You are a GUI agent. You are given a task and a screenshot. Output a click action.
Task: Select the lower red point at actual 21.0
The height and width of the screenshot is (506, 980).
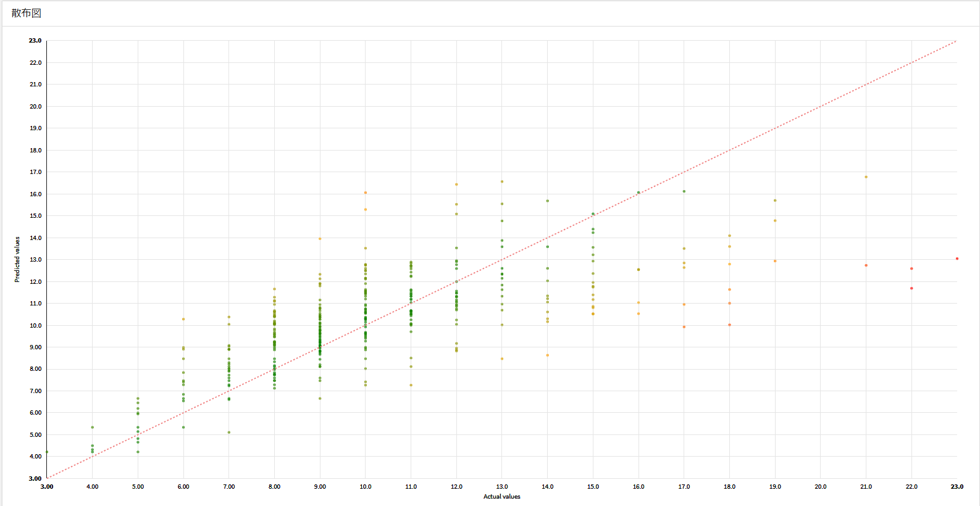pos(866,265)
